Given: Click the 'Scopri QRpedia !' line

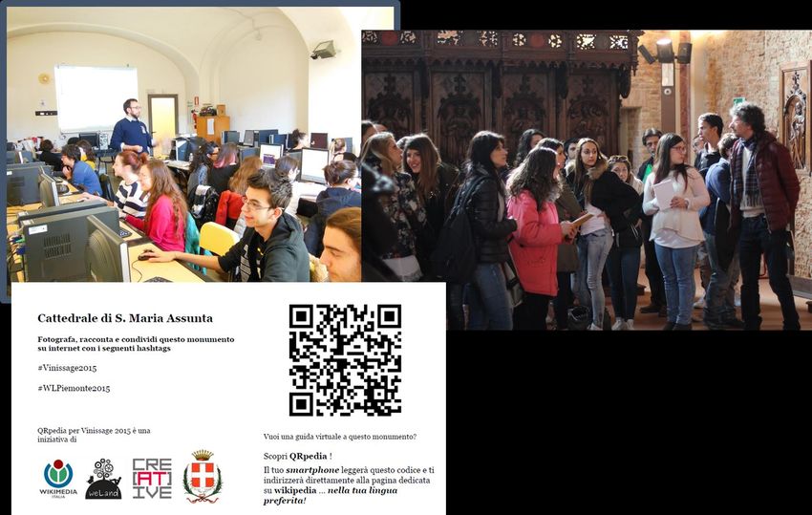Looking at the screenshot, I should point(298,456).
